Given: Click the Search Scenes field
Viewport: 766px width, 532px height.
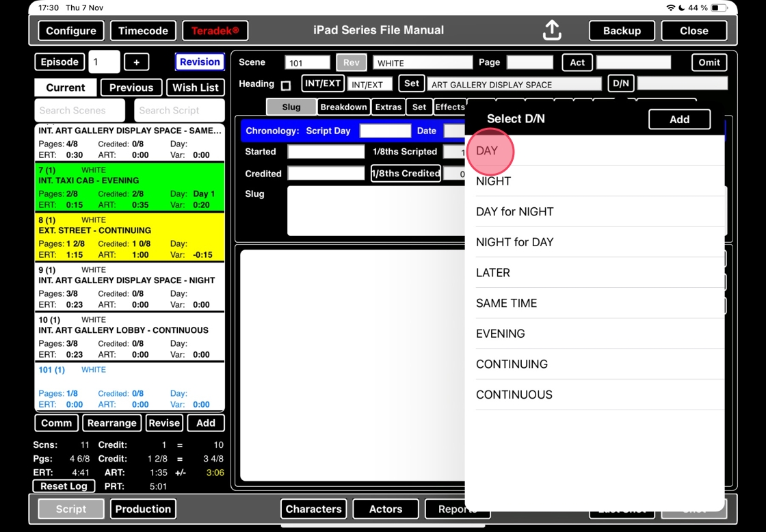Looking at the screenshot, I should tap(79, 110).
